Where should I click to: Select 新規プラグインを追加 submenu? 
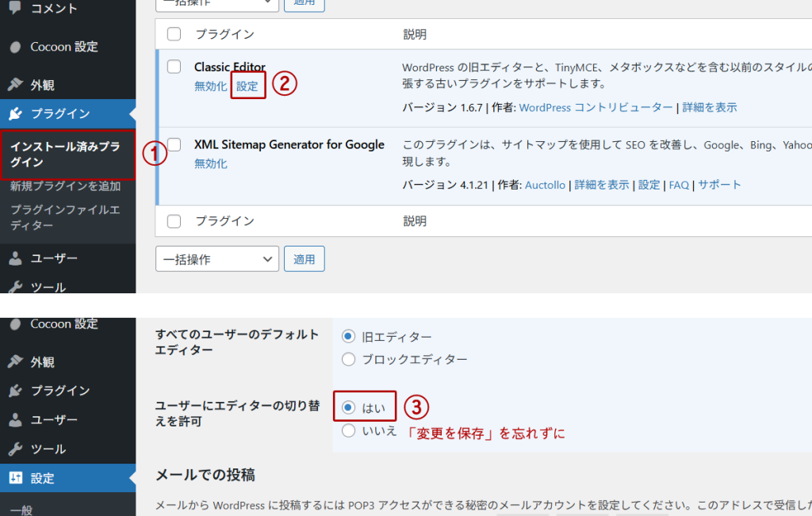[x=65, y=186]
